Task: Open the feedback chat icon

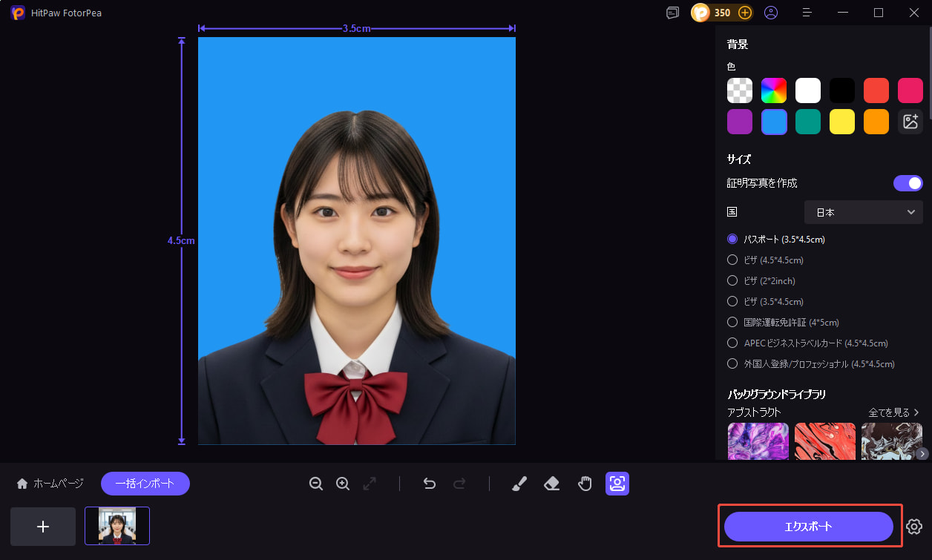Action: (672, 13)
